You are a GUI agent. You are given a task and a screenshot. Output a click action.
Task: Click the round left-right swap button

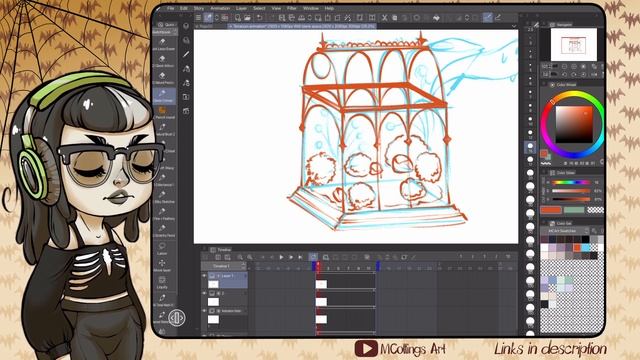(x=177, y=318)
